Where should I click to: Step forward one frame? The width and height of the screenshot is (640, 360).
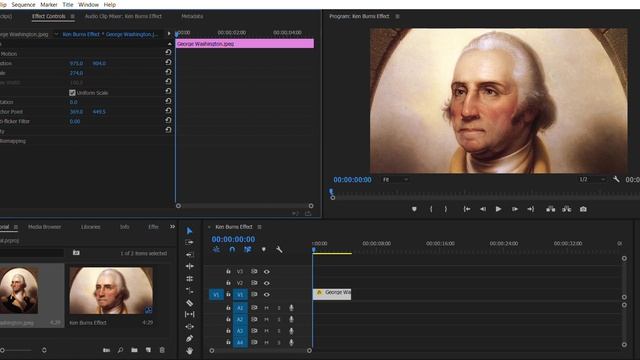click(515, 209)
